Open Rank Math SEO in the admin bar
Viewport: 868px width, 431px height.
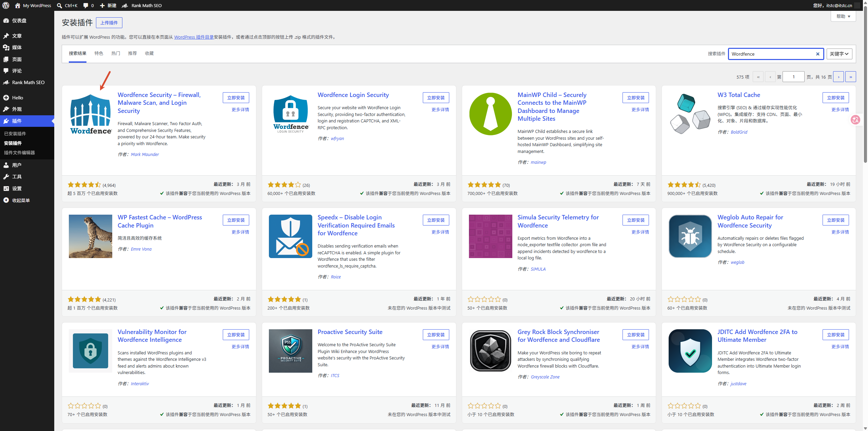142,5
